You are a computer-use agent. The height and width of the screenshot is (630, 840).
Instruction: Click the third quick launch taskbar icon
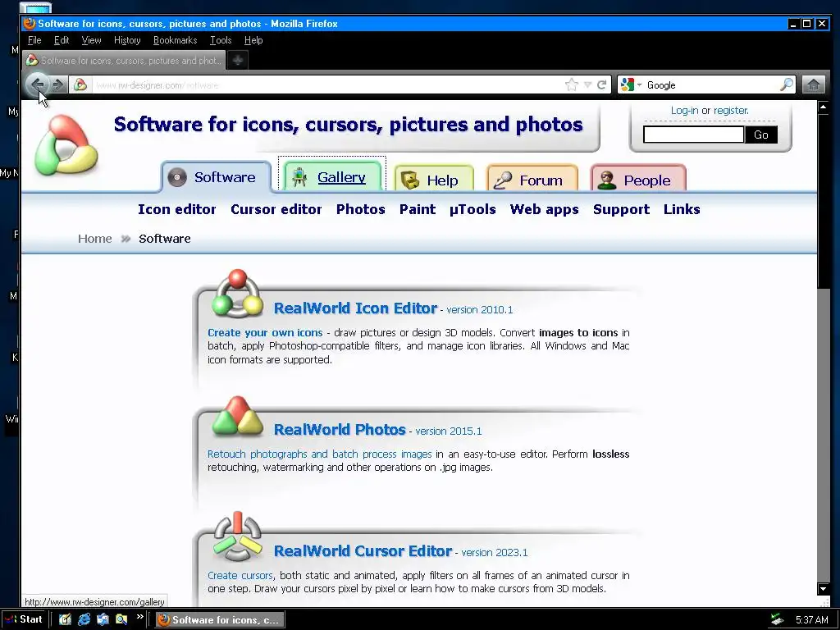pos(103,619)
